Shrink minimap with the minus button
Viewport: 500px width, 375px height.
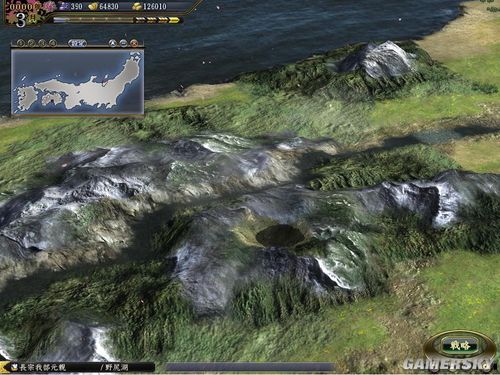pos(123,43)
